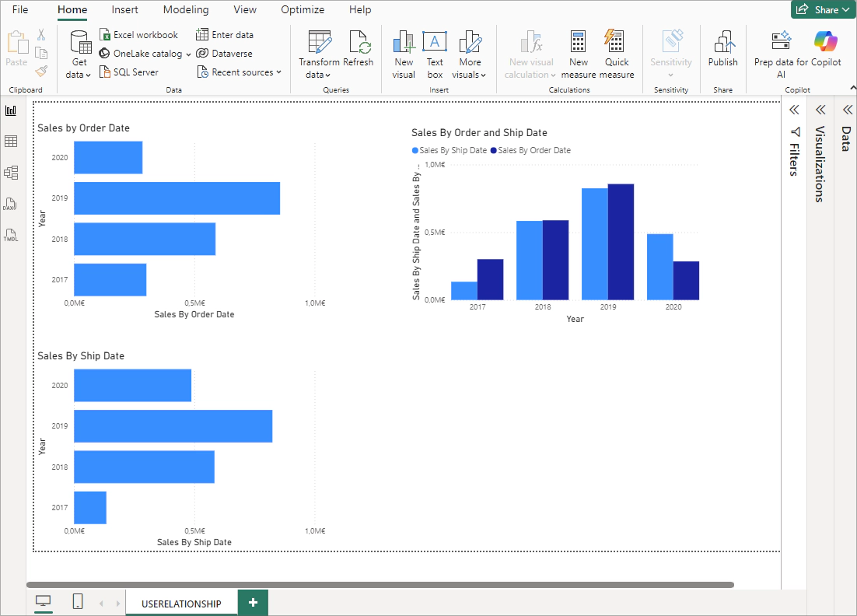Open TMDL view icon

(11, 235)
